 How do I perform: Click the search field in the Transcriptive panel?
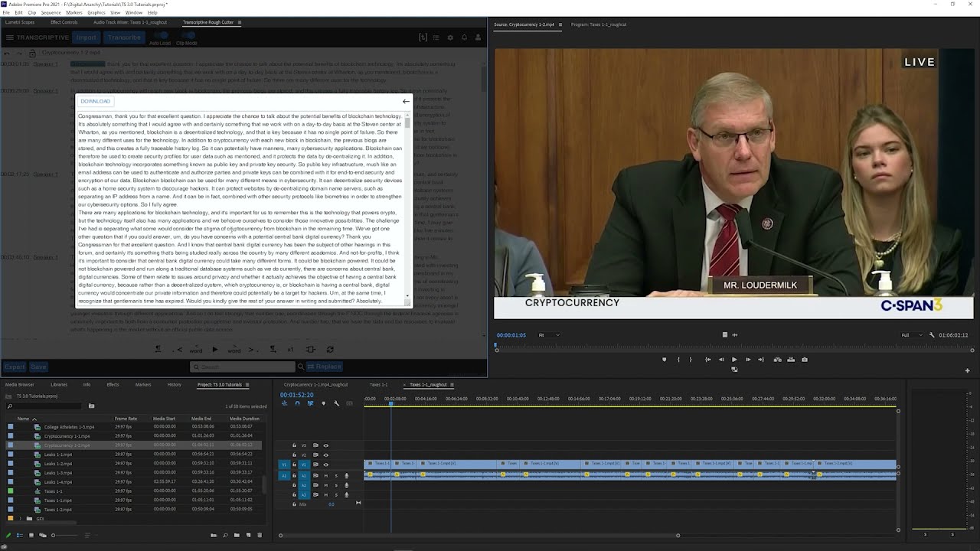point(243,367)
